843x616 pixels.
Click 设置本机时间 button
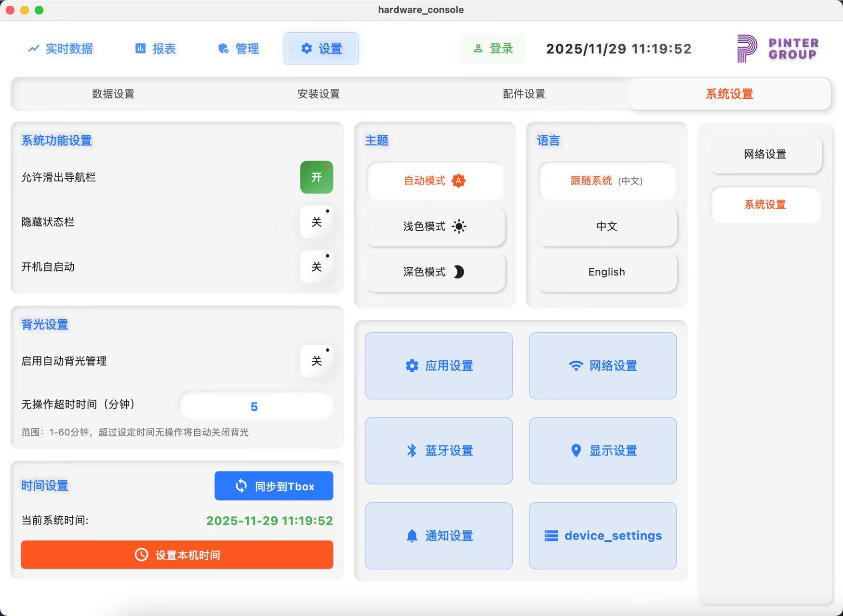coord(176,555)
